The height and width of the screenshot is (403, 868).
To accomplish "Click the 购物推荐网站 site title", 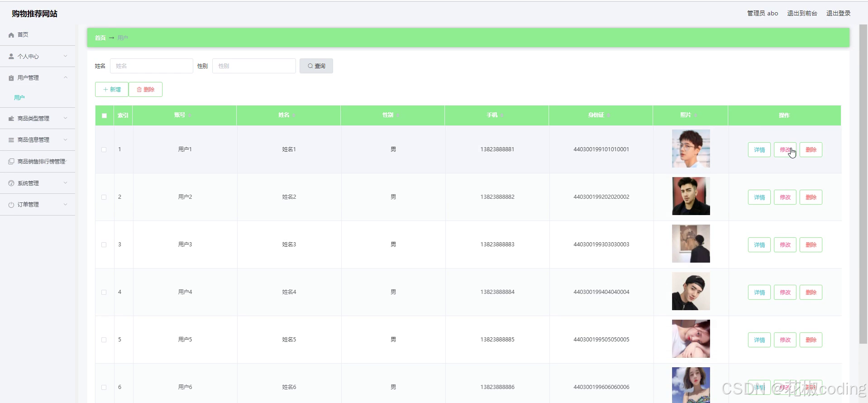I will (x=34, y=14).
